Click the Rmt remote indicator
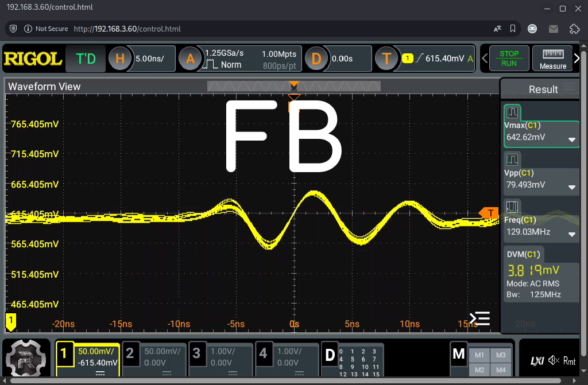The image size is (588, 385). [x=569, y=361]
